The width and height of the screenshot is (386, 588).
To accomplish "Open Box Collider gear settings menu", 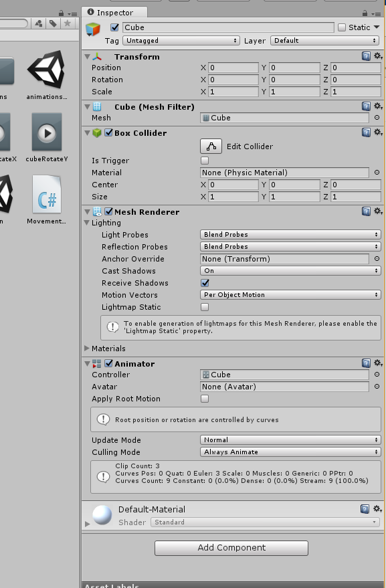I will point(378,132).
